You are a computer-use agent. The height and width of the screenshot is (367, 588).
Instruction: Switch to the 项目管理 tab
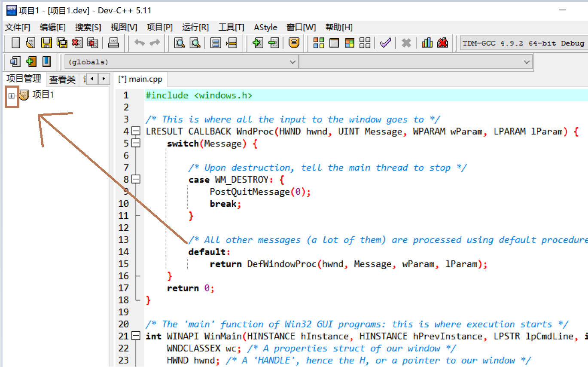click(24, 79)
